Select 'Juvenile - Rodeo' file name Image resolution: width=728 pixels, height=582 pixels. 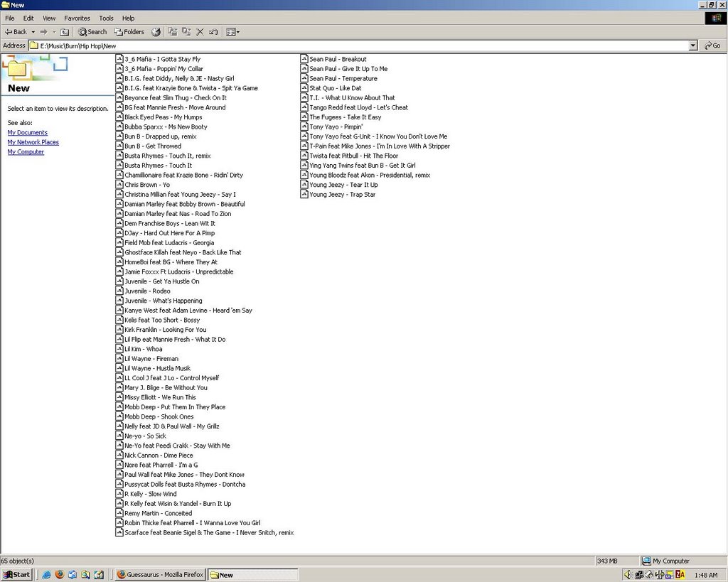148,291
